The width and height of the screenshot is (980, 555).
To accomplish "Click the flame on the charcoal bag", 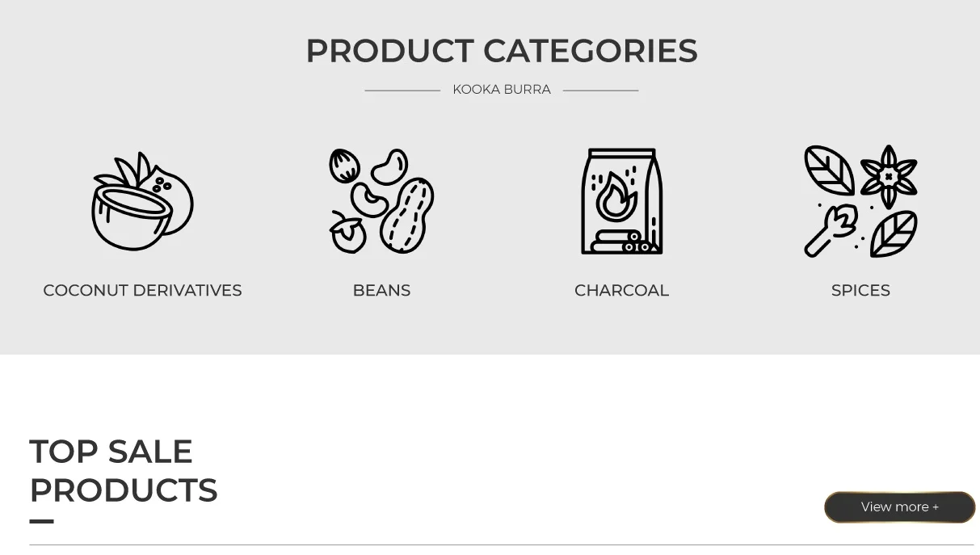I will coord(616,198).
